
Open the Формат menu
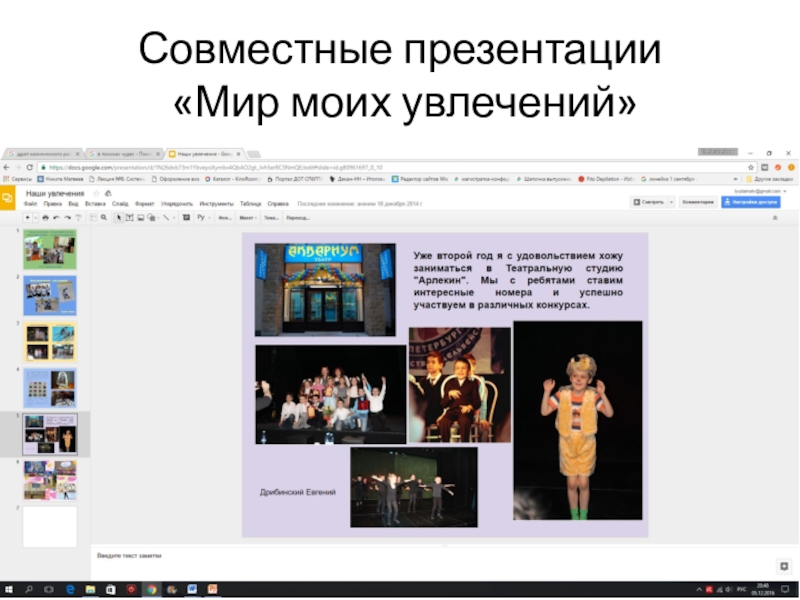click(144, 203)
